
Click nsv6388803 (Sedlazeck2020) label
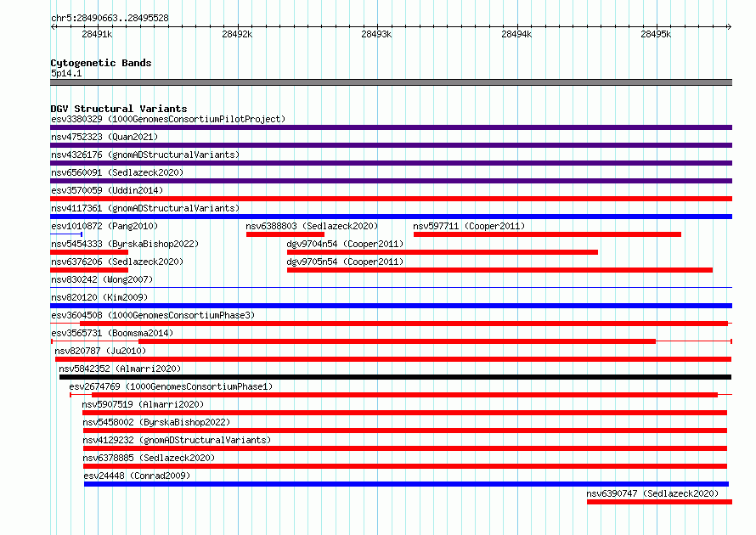click(x=312, y=226)
